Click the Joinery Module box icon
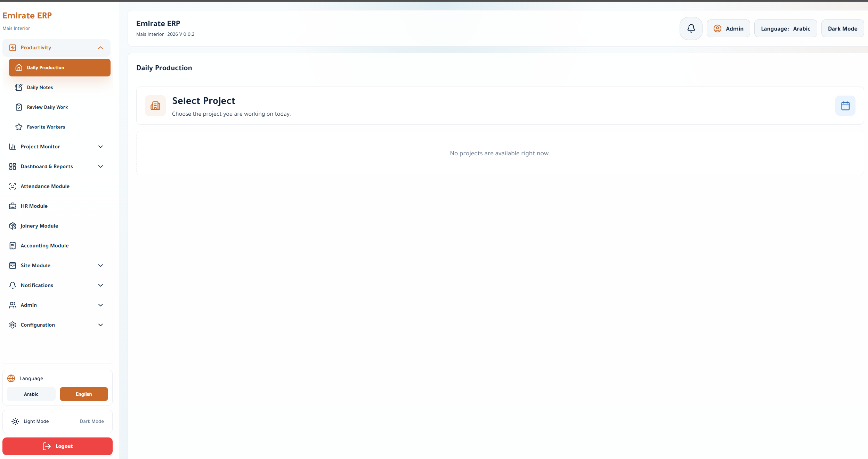Viewport: 868px width, 459px height. tap(13, 226)
